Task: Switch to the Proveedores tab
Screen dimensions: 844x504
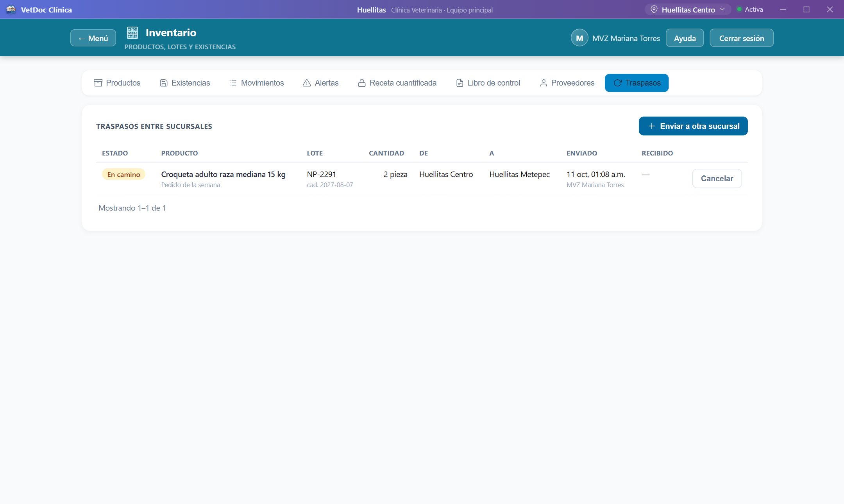Action: (567, 83)
